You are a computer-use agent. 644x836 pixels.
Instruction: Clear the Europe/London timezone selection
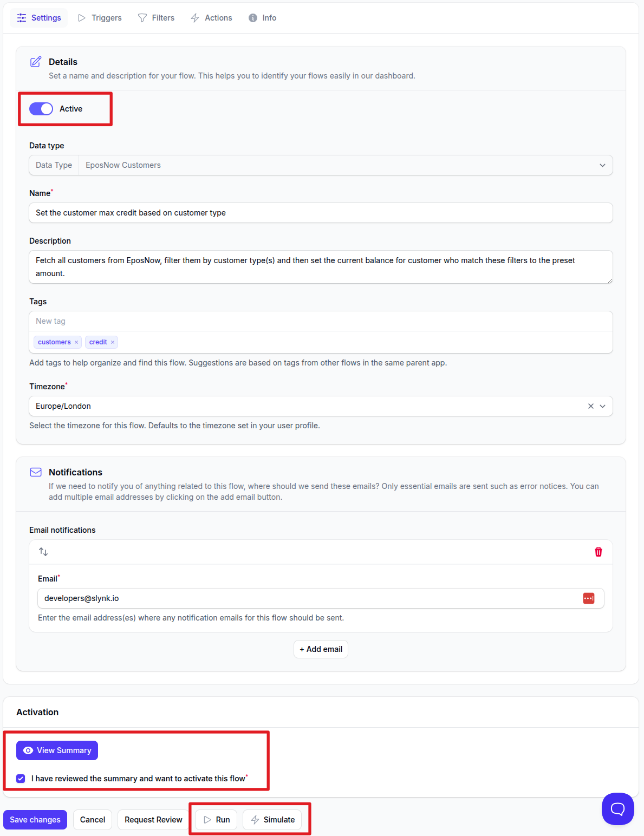(590, 406)
